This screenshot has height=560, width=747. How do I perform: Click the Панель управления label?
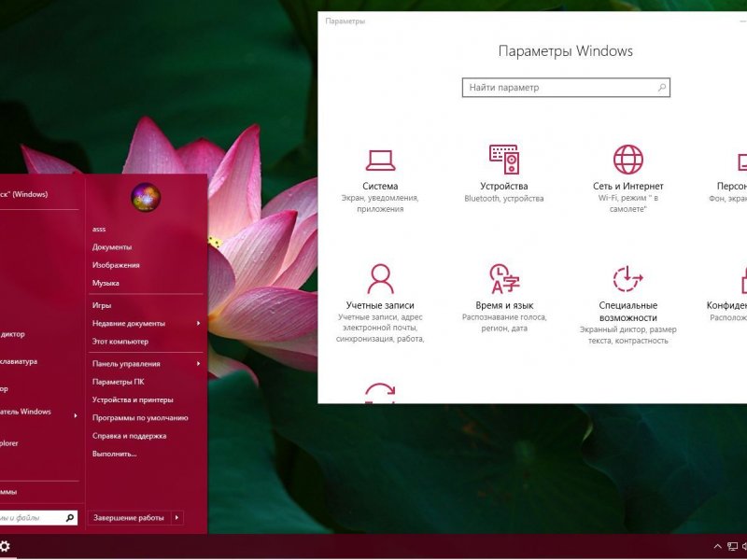[x=126, y=364]
